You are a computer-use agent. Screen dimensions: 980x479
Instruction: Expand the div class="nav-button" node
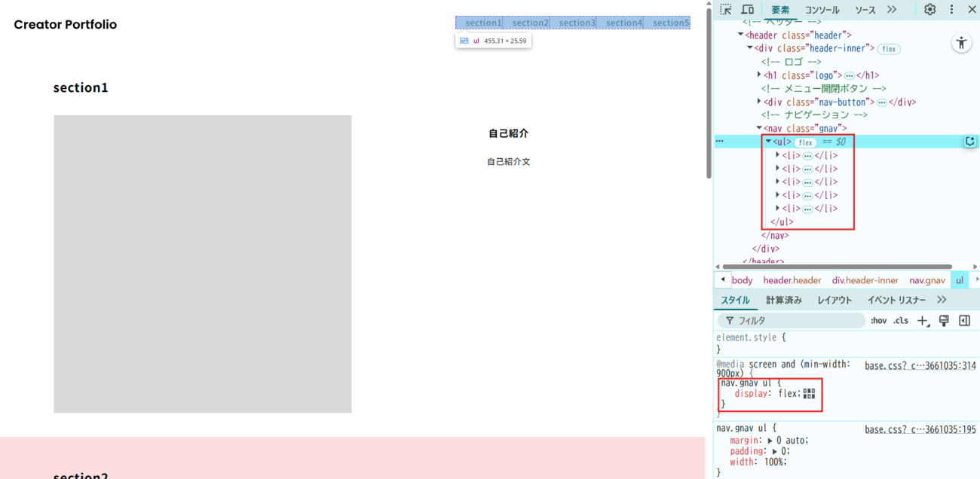pyautogui.click(x=759, y=102)
